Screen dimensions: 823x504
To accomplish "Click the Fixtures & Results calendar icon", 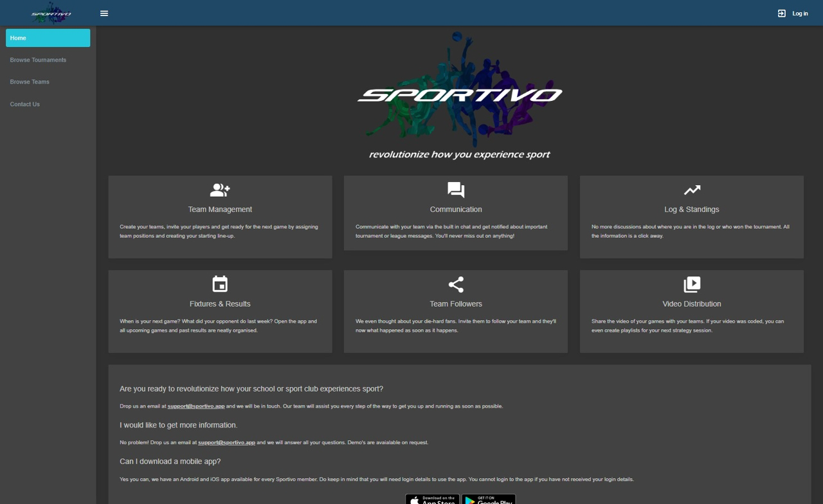I will [x=220, y=284].
